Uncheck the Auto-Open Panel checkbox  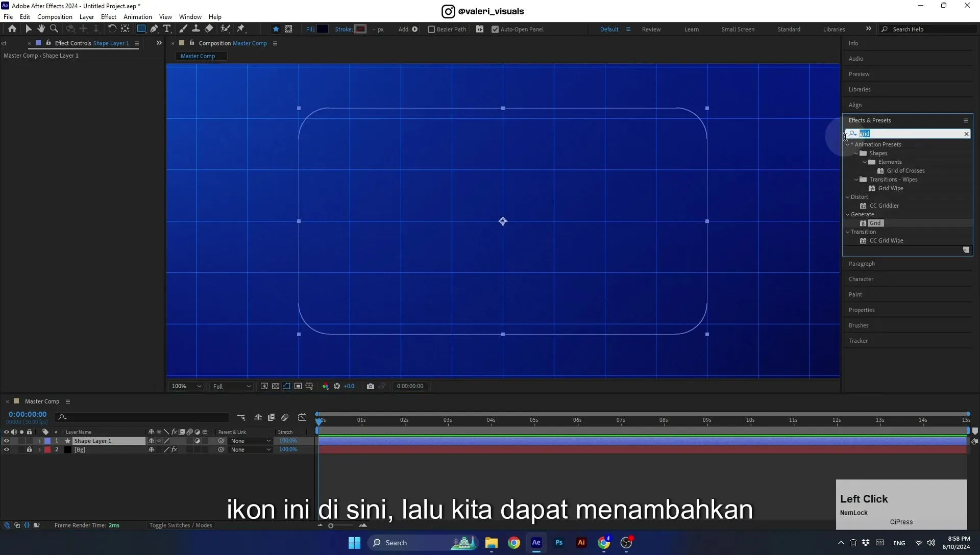495,29
